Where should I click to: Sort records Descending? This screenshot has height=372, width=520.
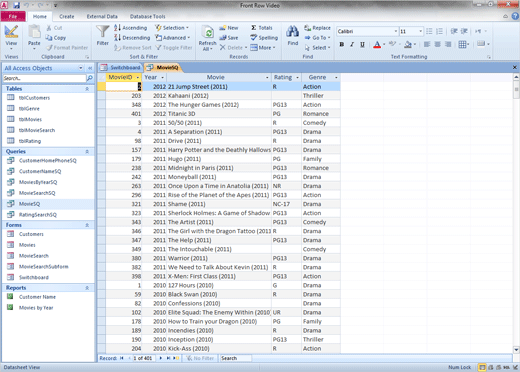click(x=132, y=38)
